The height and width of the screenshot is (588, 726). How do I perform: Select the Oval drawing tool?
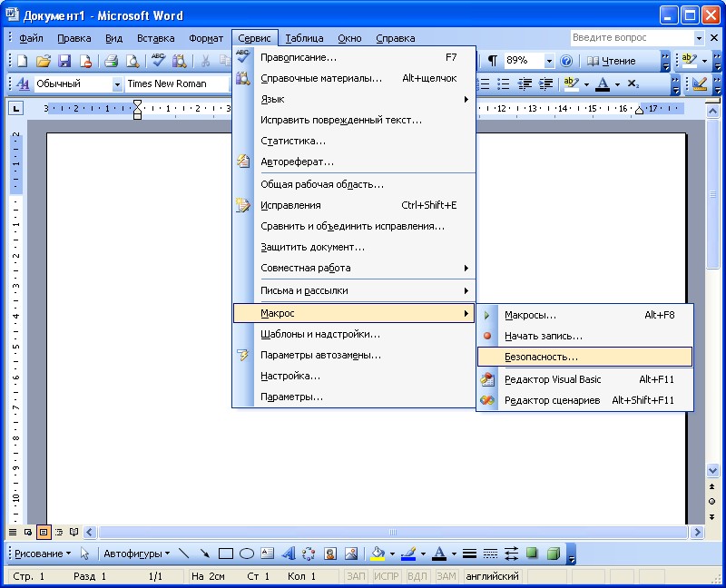[x=247, y=554]
